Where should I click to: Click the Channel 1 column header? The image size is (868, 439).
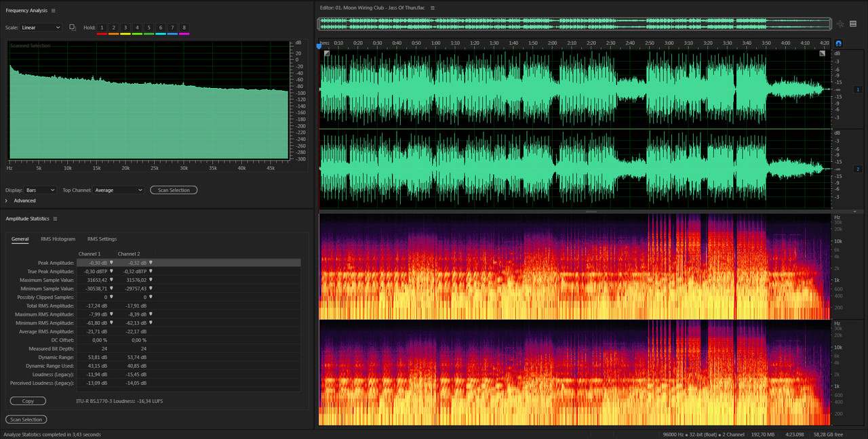click(90, 253)
